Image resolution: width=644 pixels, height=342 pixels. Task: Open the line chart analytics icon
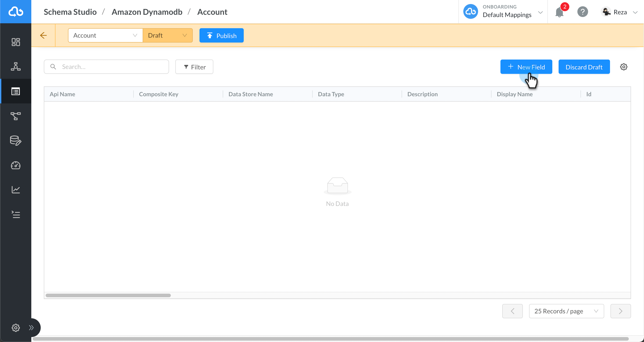pyautogui.click(x=16, y=190)
